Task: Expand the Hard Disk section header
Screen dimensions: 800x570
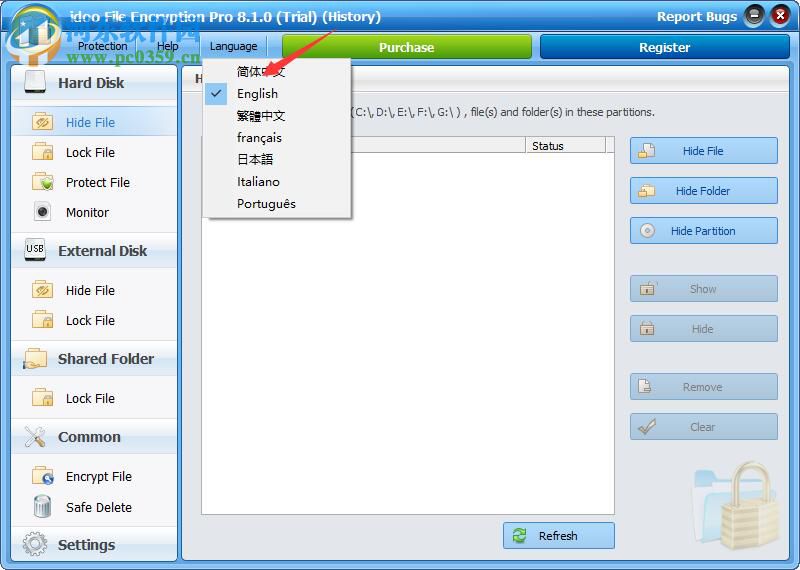Action: point(94,83)
